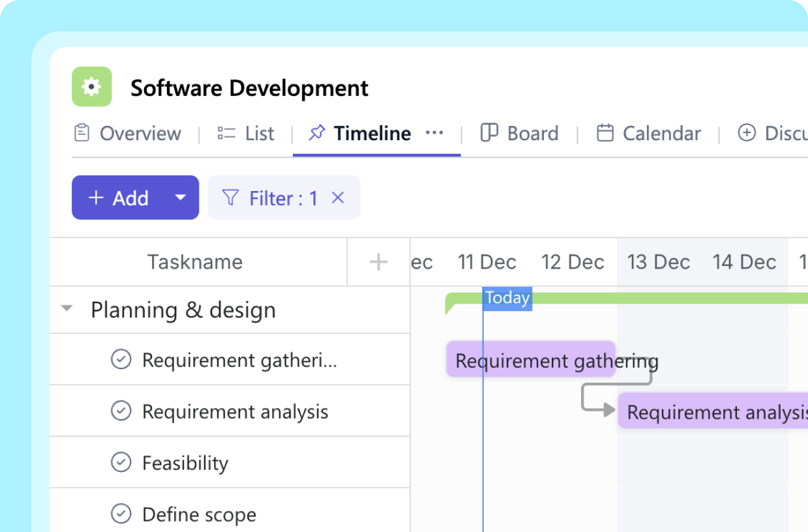Remove the active filter with the X

(338, 198)
